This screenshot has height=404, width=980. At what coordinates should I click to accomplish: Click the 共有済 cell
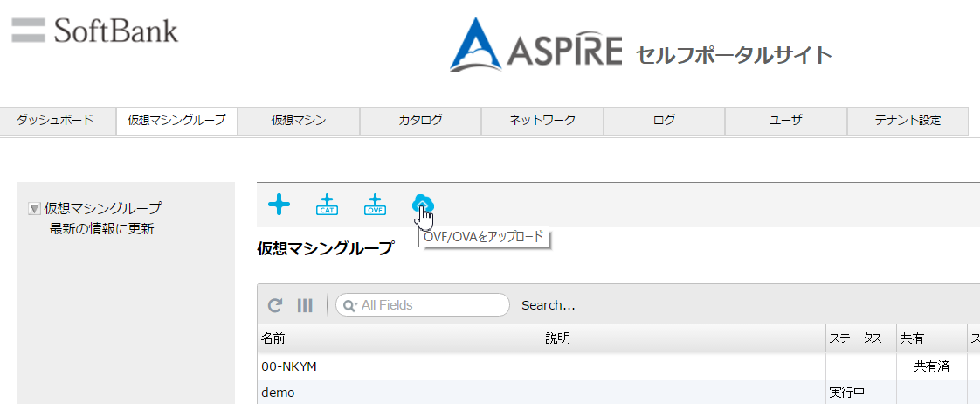(932, 366)
